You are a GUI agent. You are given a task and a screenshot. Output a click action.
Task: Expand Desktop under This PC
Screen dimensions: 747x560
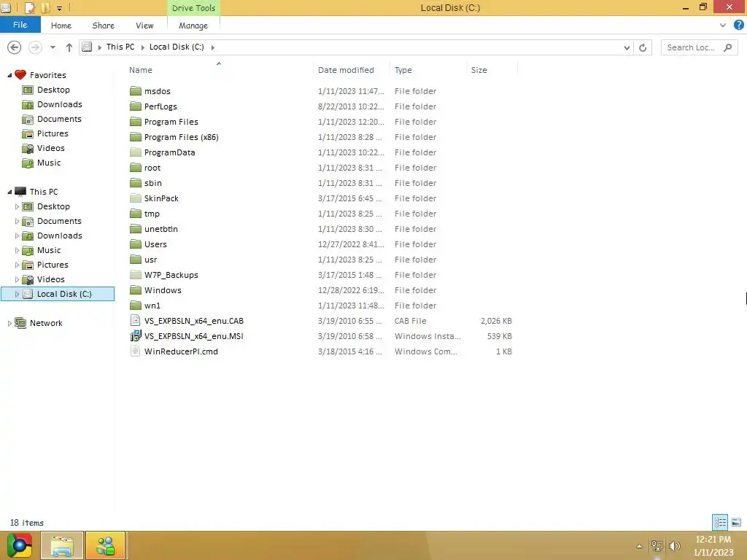pos(17,206)
